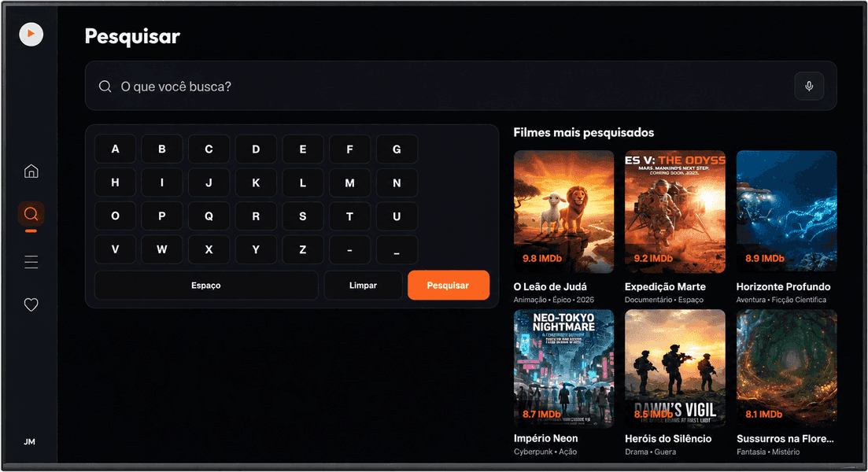The image size is (868, 472).
Task: Open Expedição Marte movie poster
Action: click(x=674, y=212)
